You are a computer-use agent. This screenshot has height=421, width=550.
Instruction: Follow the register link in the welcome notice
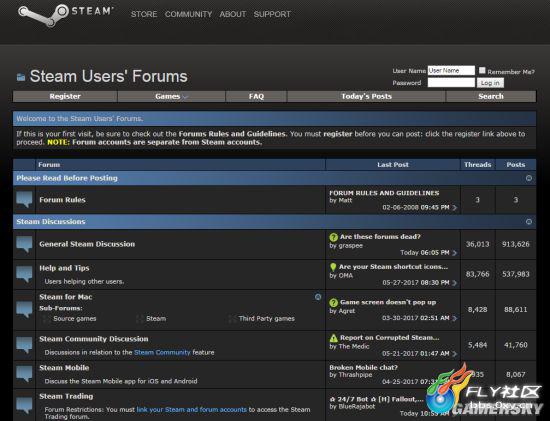(338, 134)
